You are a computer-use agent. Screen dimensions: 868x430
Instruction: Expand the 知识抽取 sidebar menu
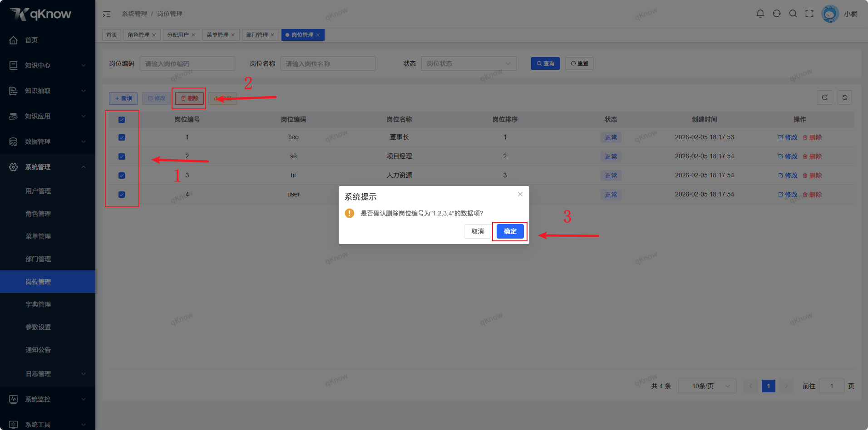48,91
